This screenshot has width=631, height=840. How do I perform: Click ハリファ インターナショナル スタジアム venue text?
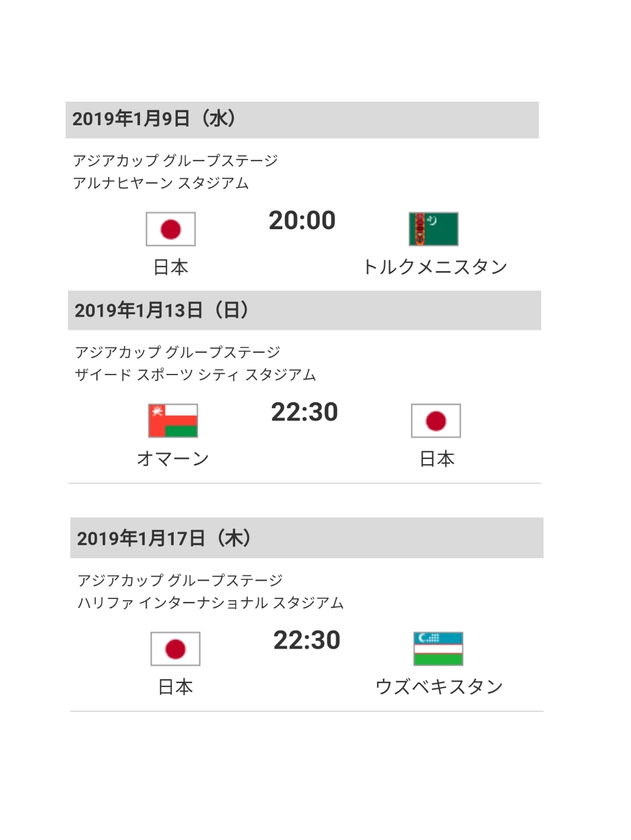pos(210,603)
